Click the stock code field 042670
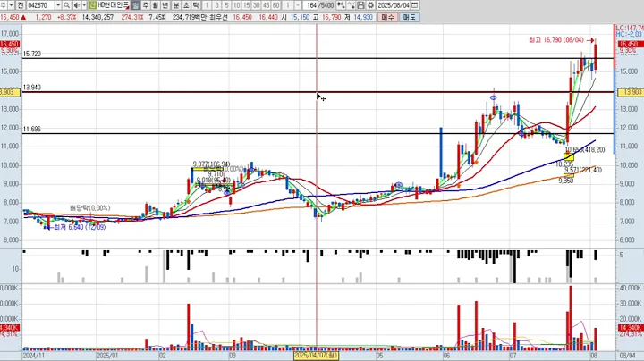 (41, 5)
